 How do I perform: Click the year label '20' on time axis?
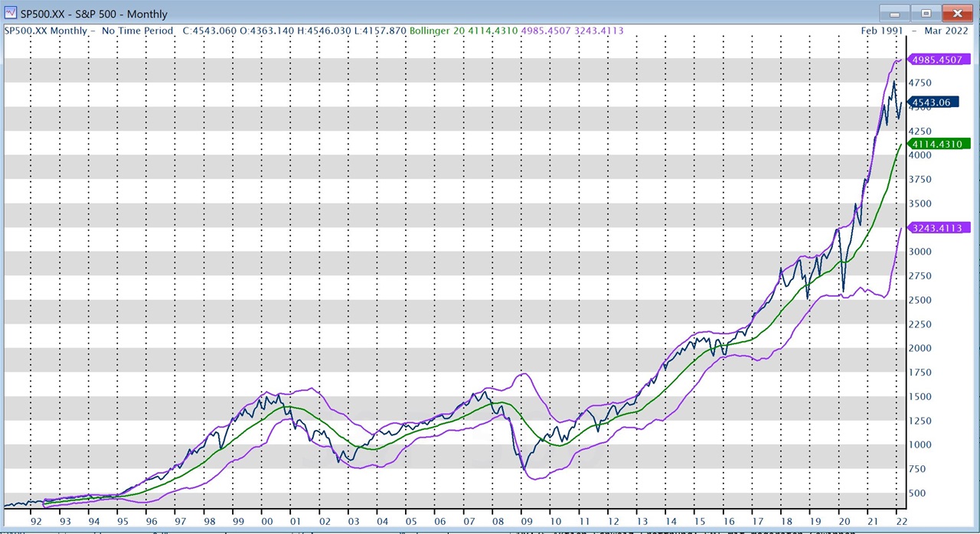[844, 522]
